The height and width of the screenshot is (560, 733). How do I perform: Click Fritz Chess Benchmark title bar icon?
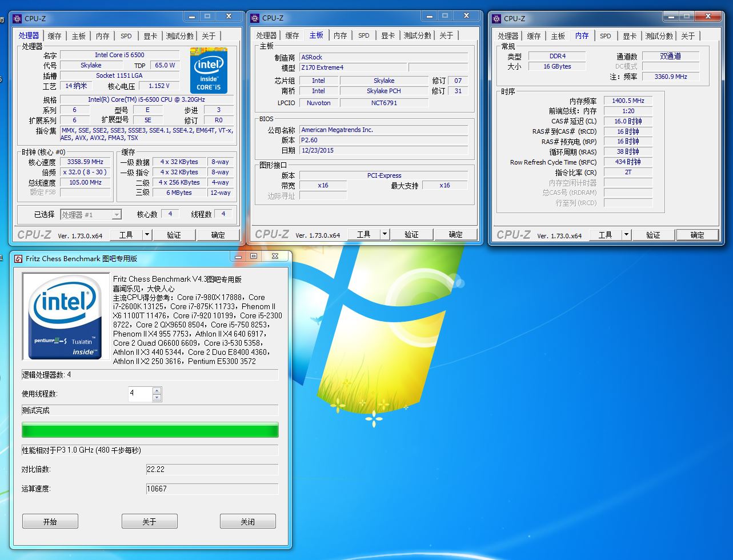pyautogui.click(x=18, y=258)
